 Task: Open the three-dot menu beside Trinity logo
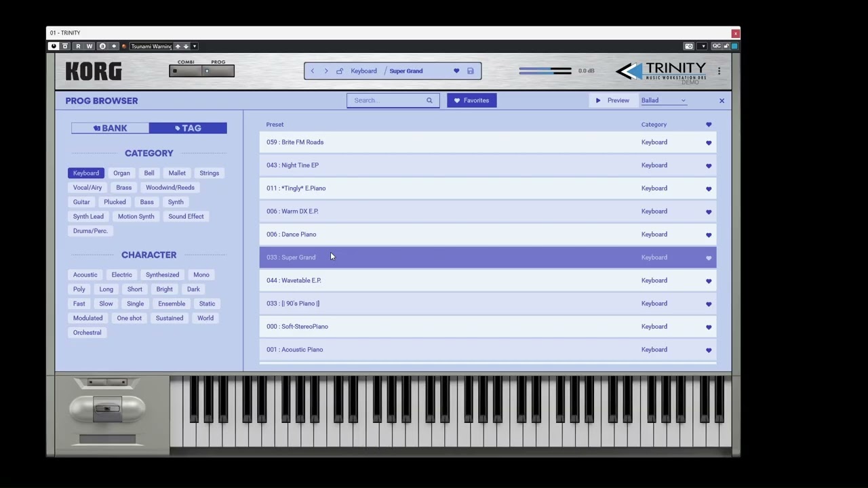pos(719,71)
